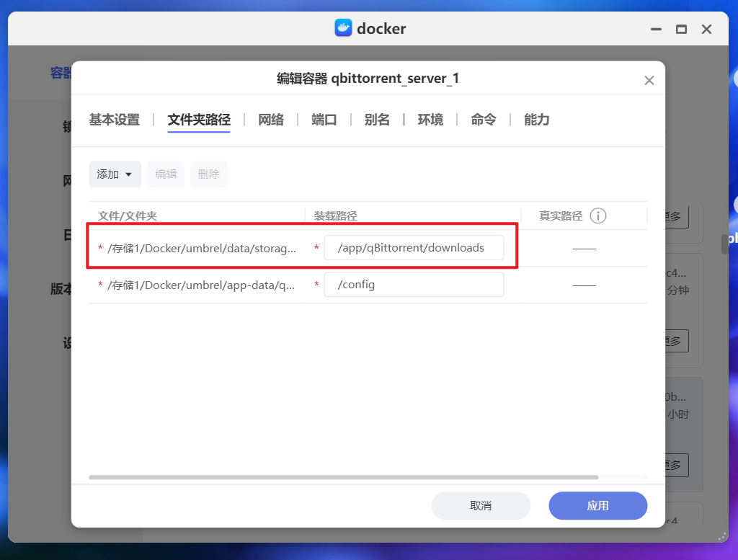Open the 添加 dropdown button
Viewport: 738px width, 560px height.
tap(115, 174)
